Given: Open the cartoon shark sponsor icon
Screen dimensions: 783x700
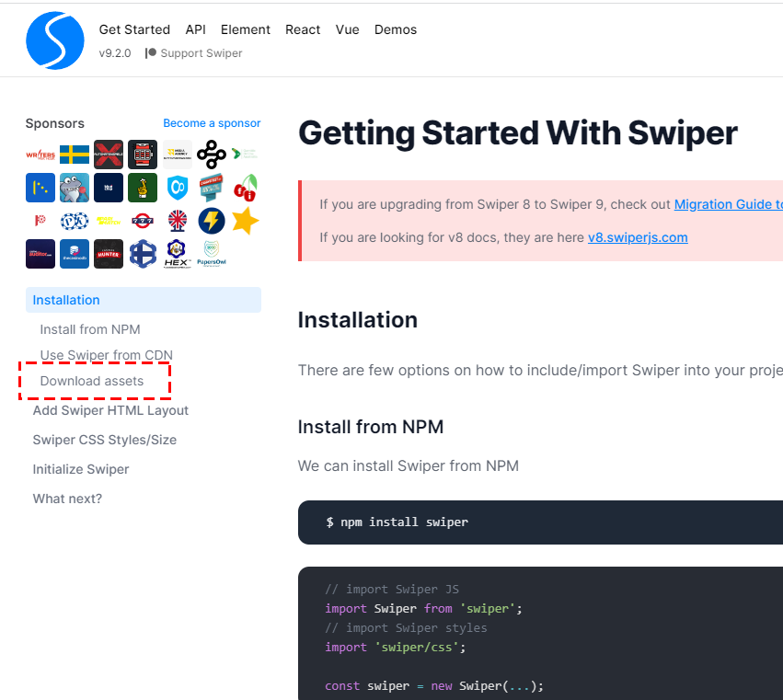Looking at the screenshot, I should pyautogui.click(x=75, y=188).
